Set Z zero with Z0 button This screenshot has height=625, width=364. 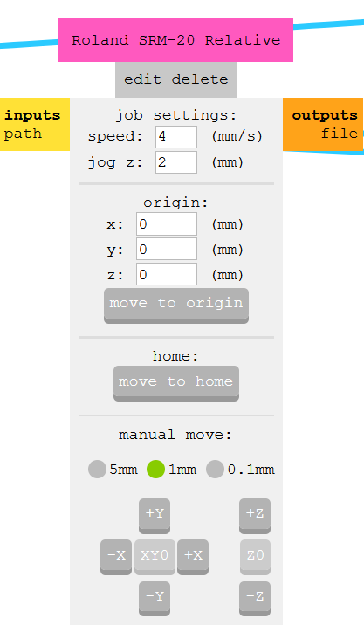tap(255, 556)
